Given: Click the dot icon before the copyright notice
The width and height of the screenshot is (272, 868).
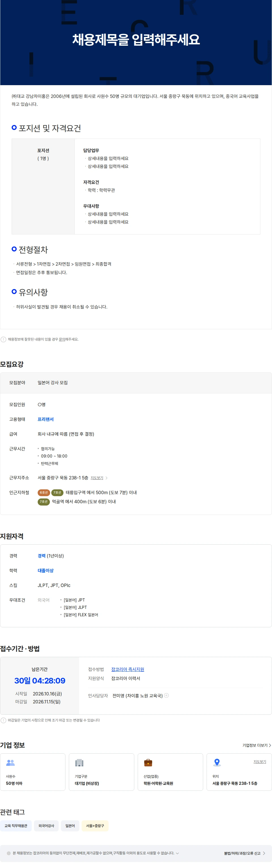Looking at the screenshot, I should tap(9, 853).
